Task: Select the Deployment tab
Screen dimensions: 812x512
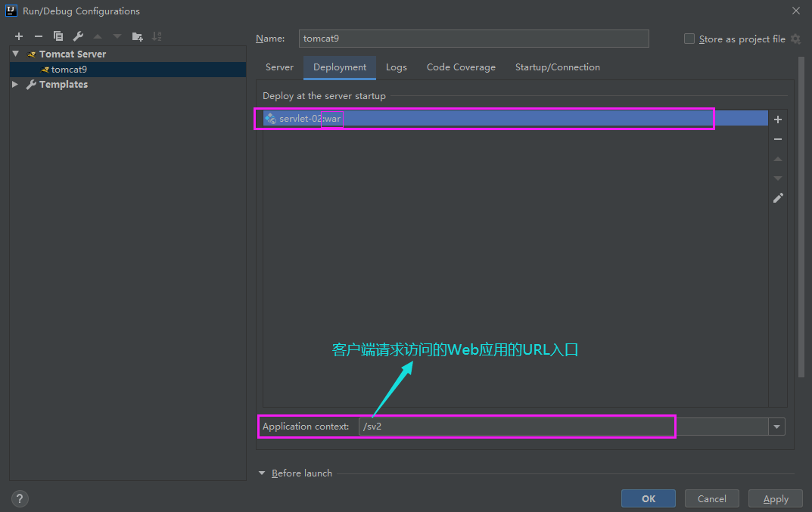Action: pyautogui.click(x=340, y=67)
